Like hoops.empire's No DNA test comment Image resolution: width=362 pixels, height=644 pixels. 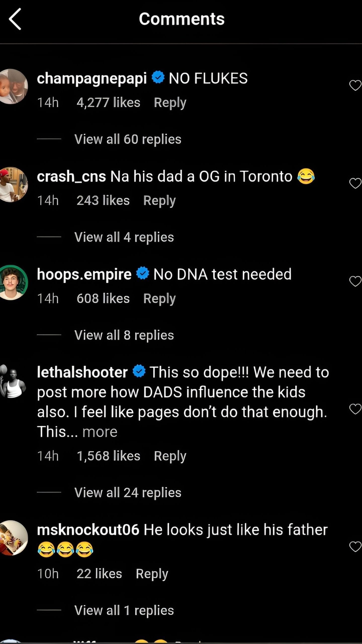[355, 281]
